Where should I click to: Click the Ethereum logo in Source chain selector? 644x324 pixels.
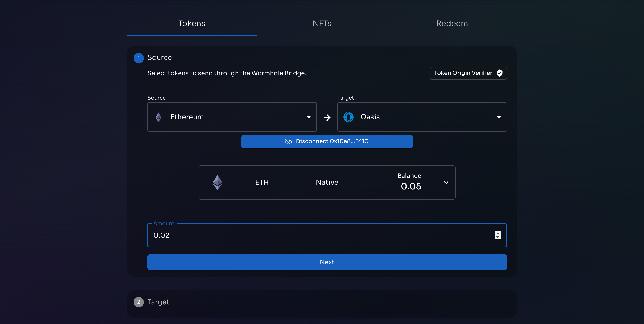(158, 117)
